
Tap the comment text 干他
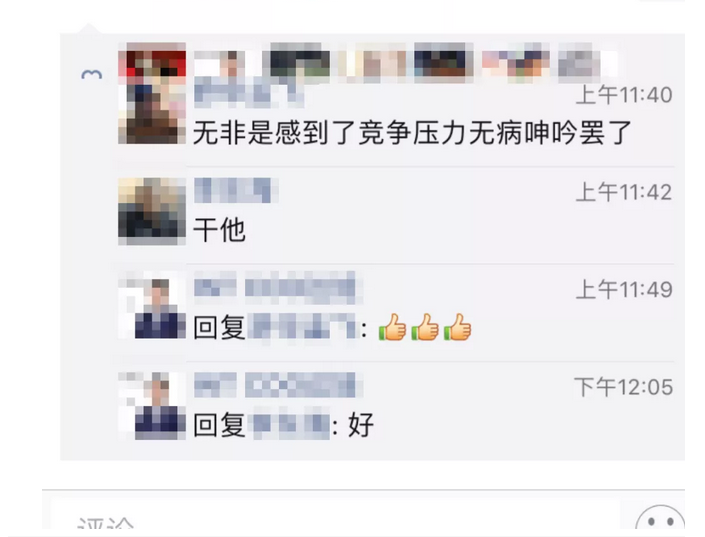pos(219,230)
